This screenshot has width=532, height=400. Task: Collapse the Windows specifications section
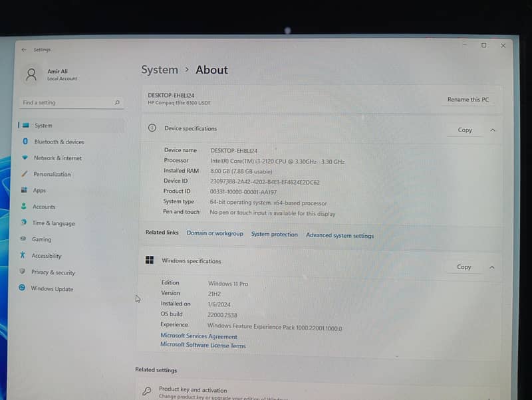(x=493, y=266)
